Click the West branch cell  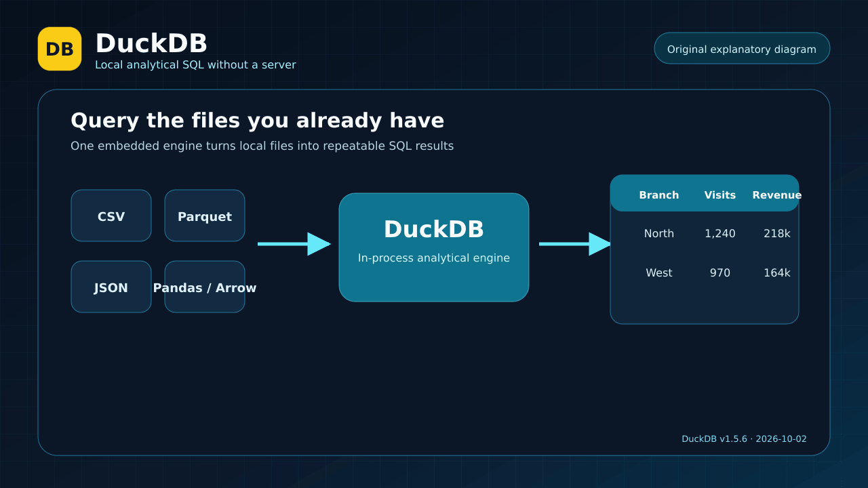(659, 273)
